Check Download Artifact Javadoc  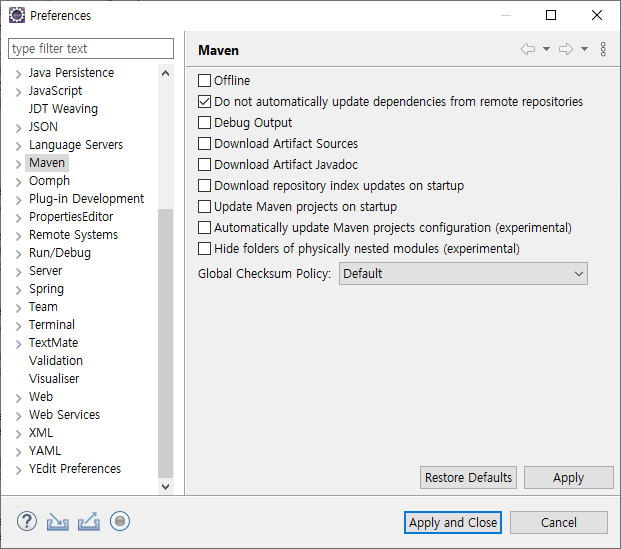click(204, 164)
